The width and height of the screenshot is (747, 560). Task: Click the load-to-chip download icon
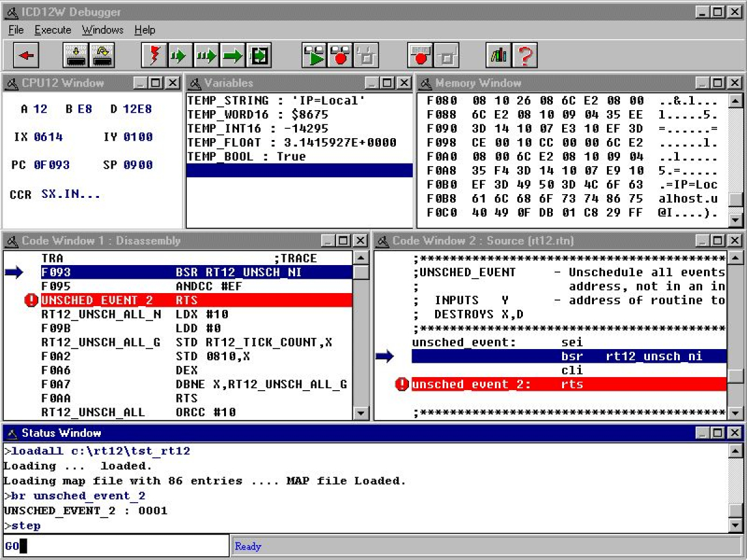pyautogui.click(x=75, y=55)
